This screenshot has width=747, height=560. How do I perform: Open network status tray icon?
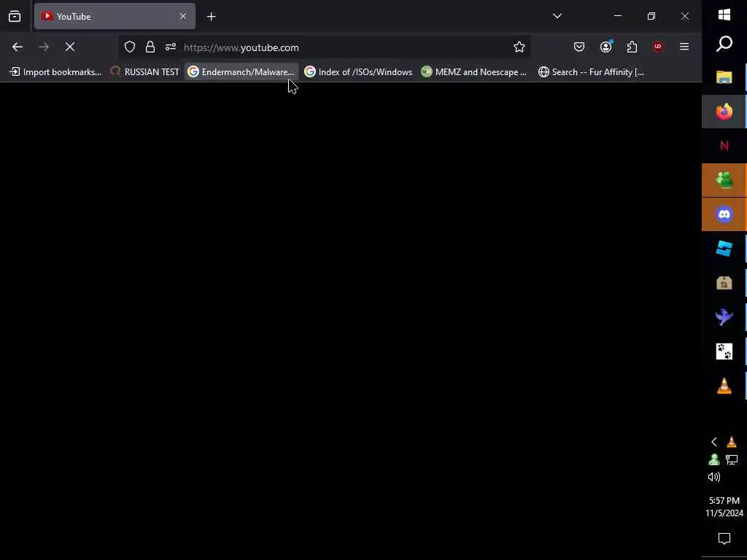click(x=732, y=459)
